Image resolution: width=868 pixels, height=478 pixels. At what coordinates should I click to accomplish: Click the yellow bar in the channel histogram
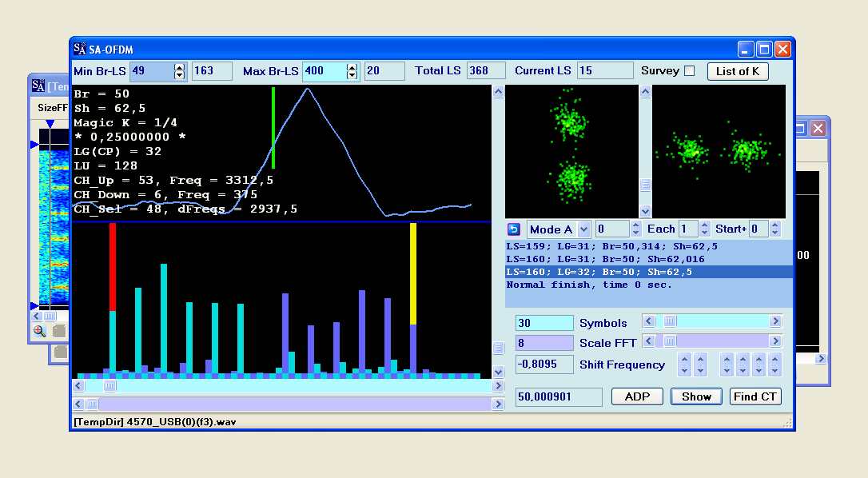point(413,273)
